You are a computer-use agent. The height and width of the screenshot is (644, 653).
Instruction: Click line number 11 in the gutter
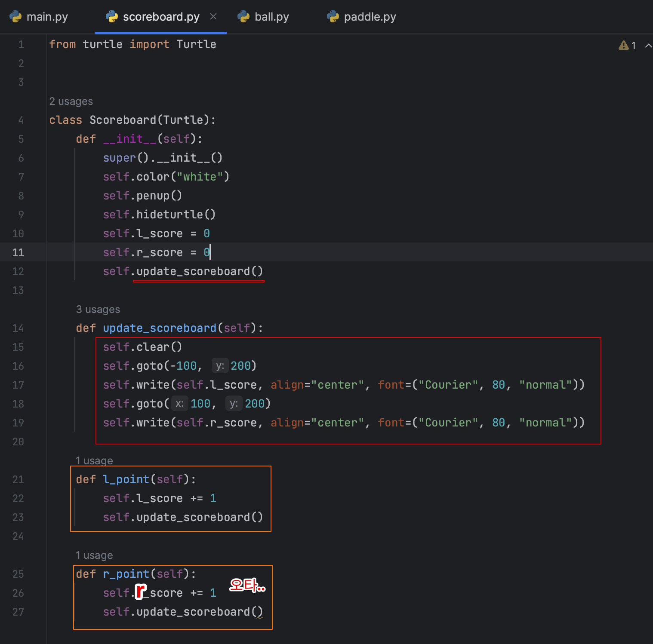18,252
